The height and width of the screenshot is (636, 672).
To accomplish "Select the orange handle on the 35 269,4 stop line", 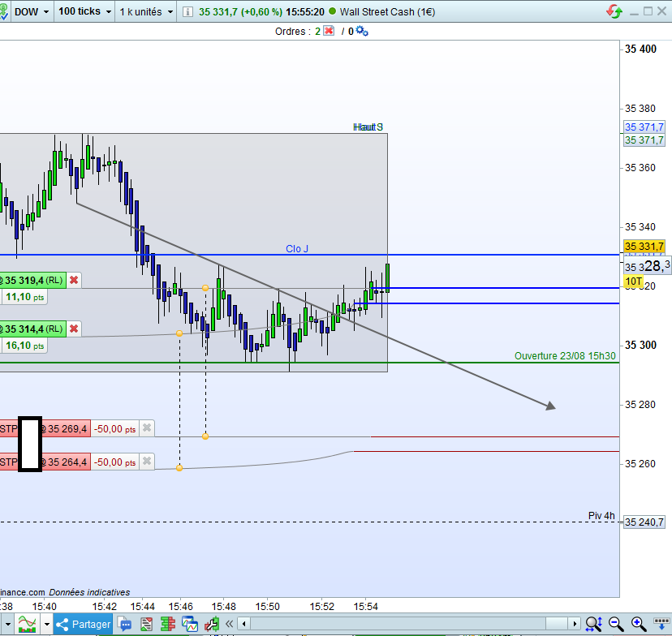I will point(205,436).
